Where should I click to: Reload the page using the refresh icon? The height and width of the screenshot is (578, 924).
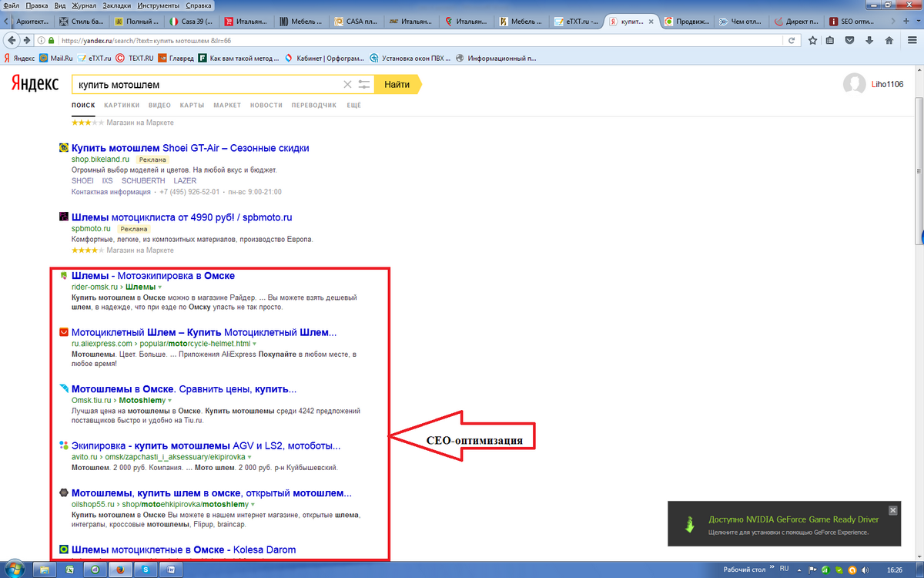791,40
